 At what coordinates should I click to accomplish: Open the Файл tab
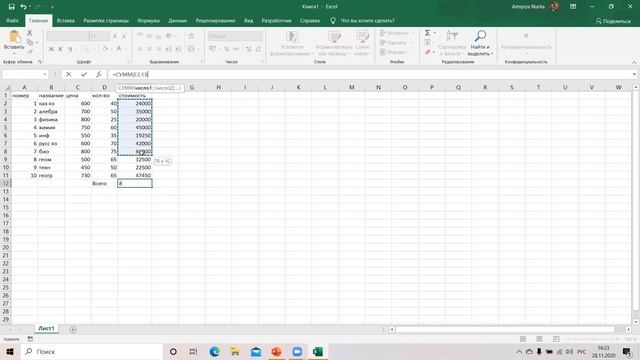[x=12, y=20]
